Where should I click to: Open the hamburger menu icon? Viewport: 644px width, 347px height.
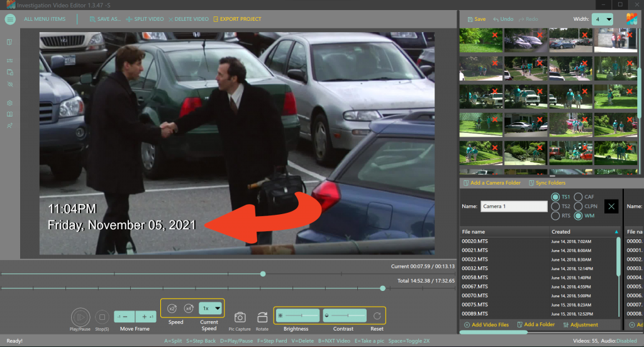(10, 19)
